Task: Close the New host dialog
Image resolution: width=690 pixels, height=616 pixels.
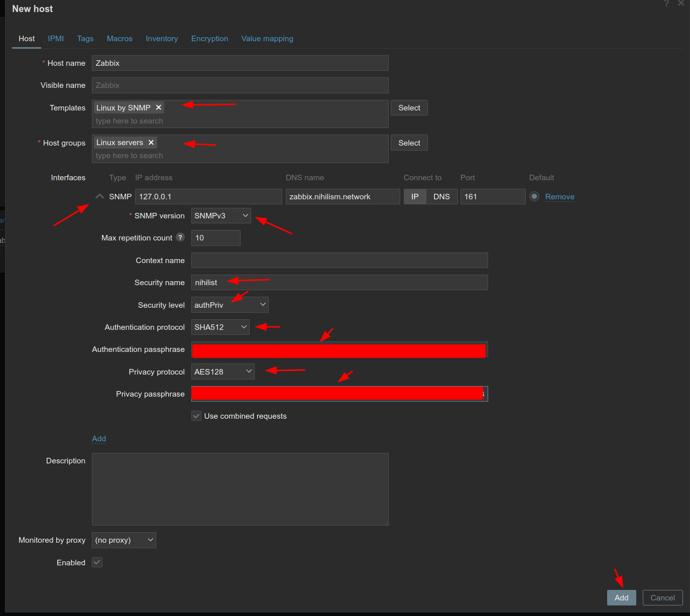Action: pos(681,3)
